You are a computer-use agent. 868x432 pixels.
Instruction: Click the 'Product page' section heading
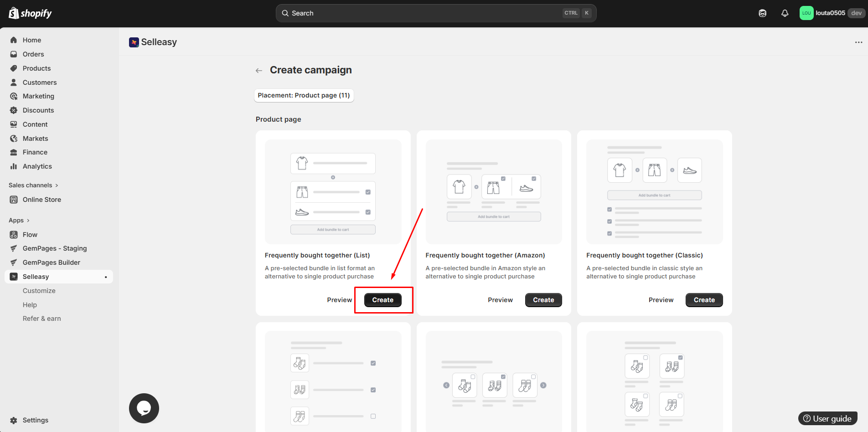tap(279, 119)
